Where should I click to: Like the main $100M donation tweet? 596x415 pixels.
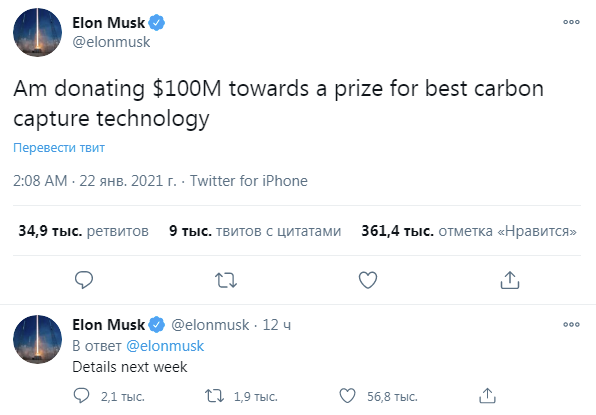coord(368,280)
